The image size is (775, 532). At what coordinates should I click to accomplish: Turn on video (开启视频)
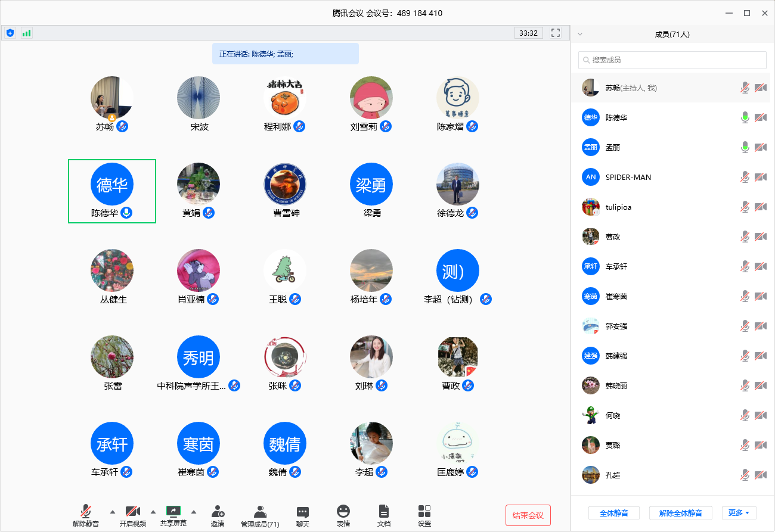tap(132, 512)
